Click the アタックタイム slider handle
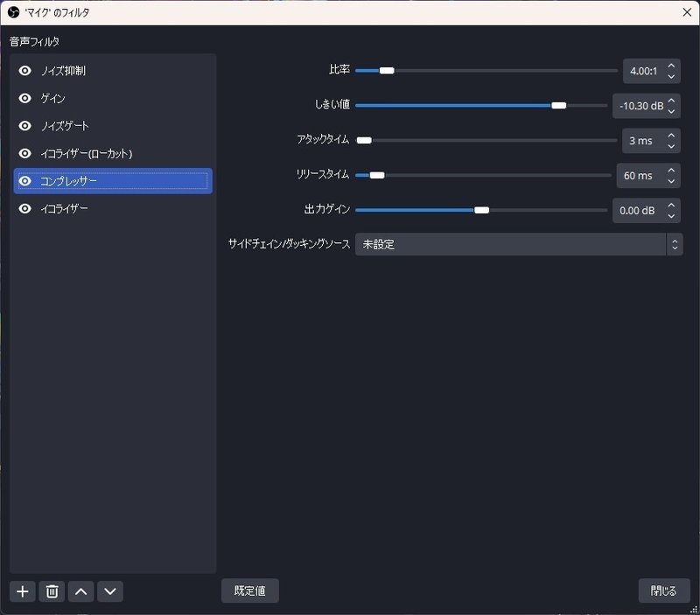Viewport: 700px width, 615px height. 364,140
